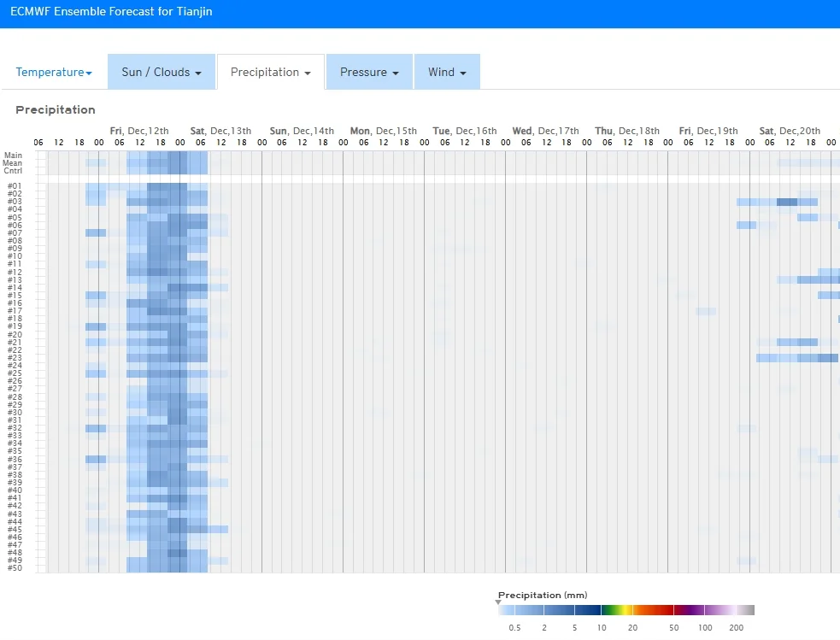
Task: Click the Precipitation section heading
Action: [56, 109]
